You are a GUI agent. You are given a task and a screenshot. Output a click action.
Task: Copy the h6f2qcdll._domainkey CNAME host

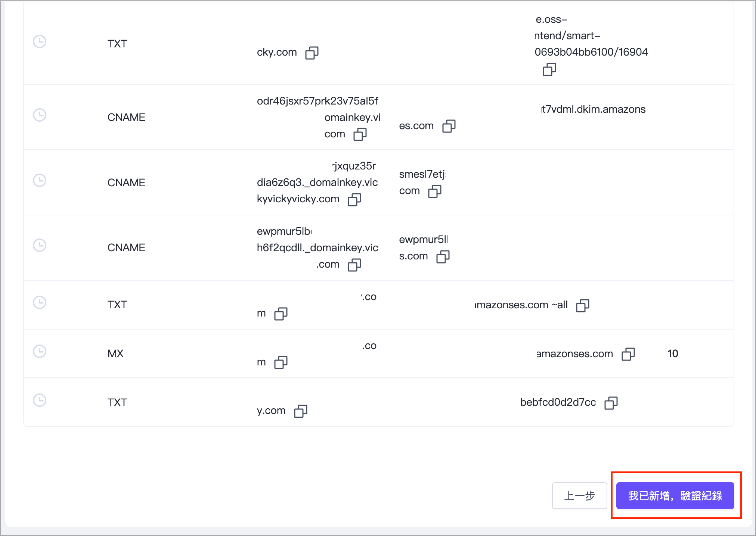coord(354,265)
